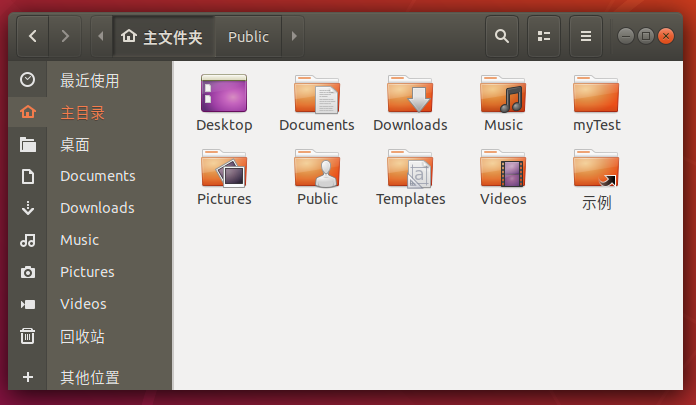Select the Downloads folder in file view
The width and height of the screenshot is (696, 405).
410,96
